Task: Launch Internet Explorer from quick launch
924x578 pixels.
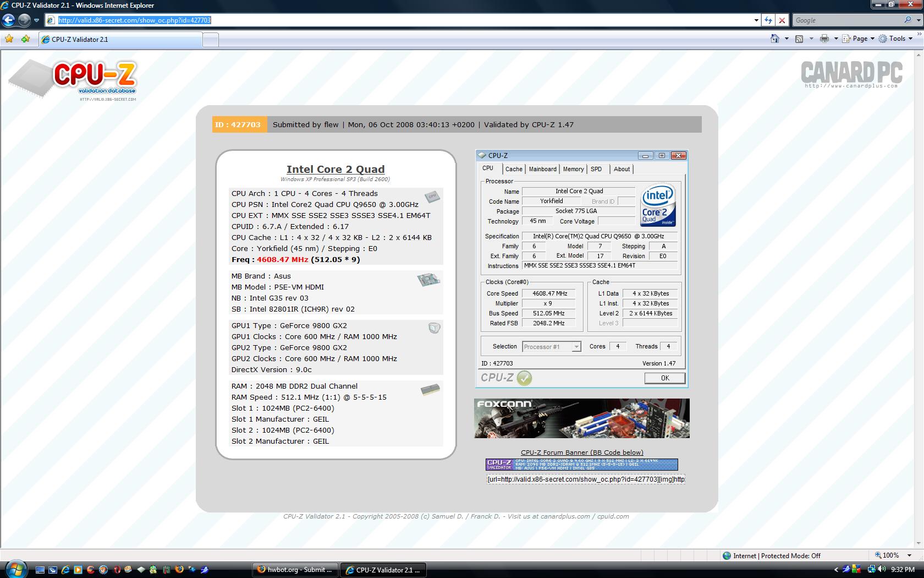Action: pyautogui.click(x=65, y=570)
